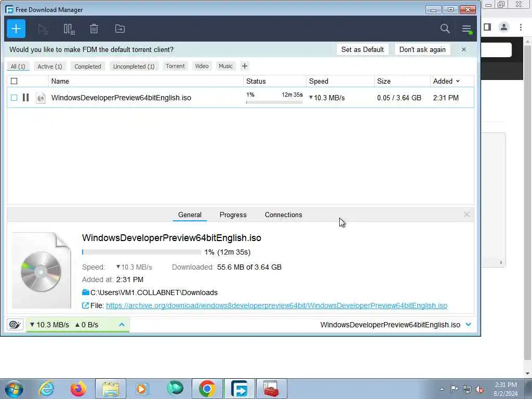This screenshot has height=399, width=532.
Task: Click the Set as Default button
Action: pyautogui.click(x=362, y=49)
